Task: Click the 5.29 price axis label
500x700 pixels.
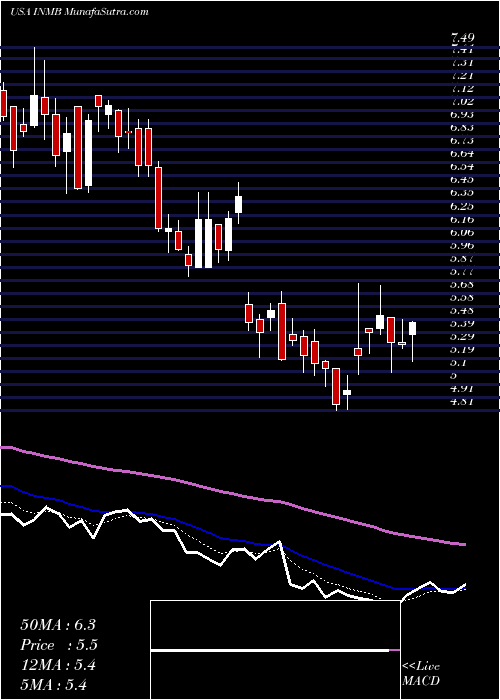Action: point(462,337)
